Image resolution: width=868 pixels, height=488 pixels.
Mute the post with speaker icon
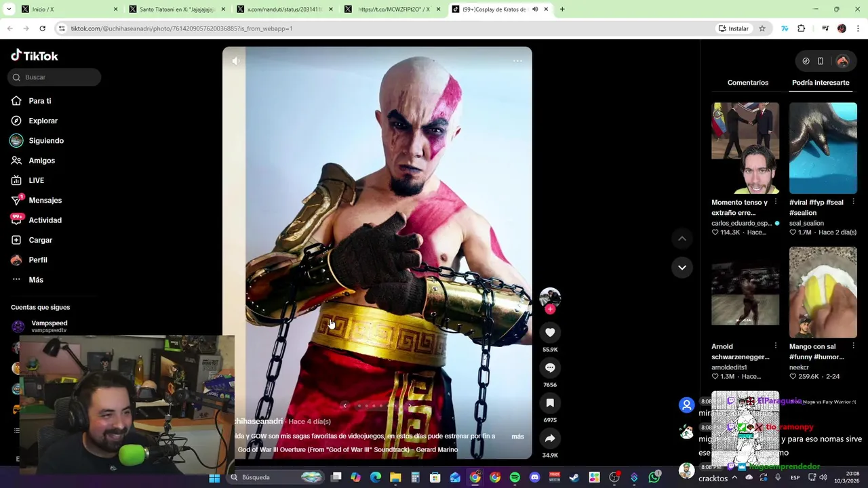pyautogui.click(x=235, y=61)
